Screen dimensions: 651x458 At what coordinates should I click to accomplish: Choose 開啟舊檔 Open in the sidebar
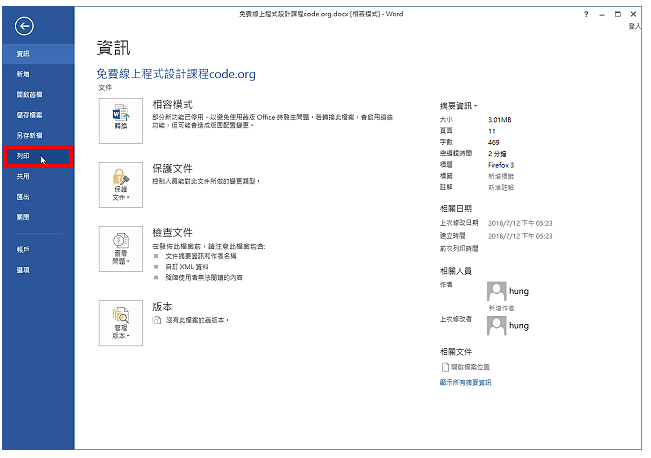38,94
